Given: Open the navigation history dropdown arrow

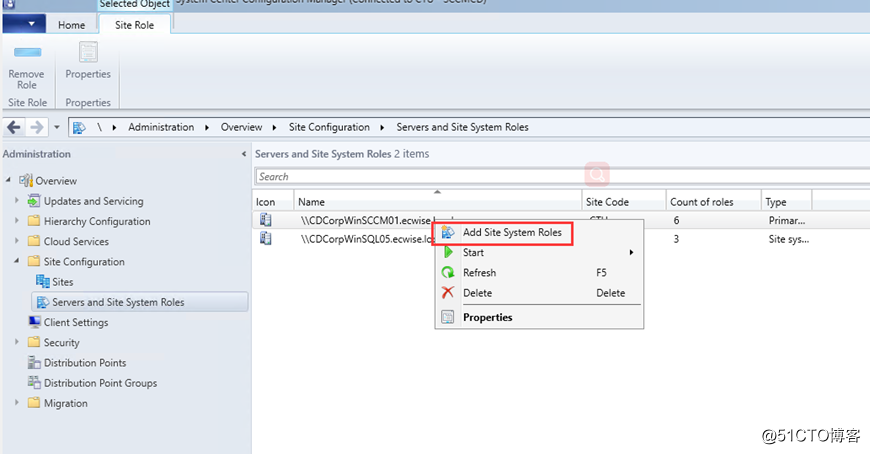Looking at the screenshot, I should (57, 128).
